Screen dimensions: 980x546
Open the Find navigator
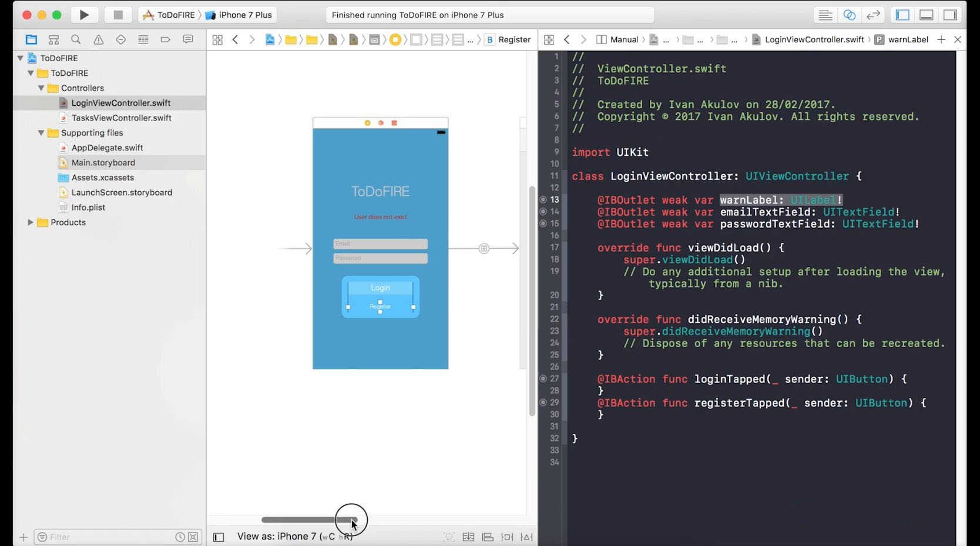(x=76, y=39)
